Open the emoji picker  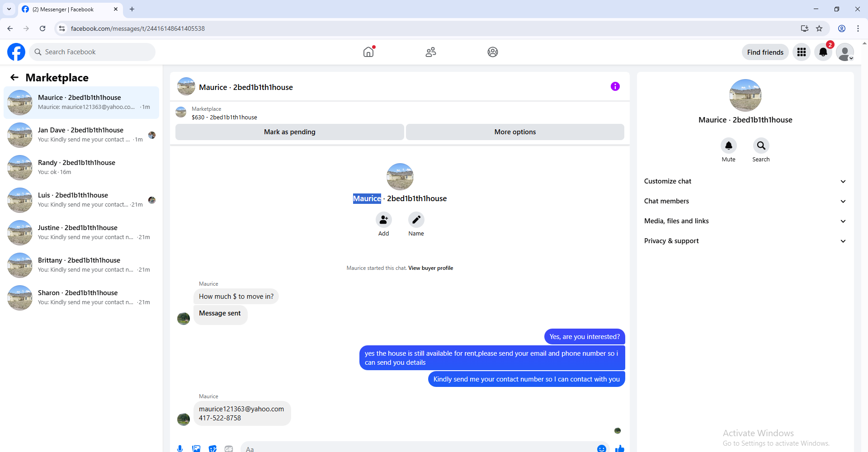602,448
